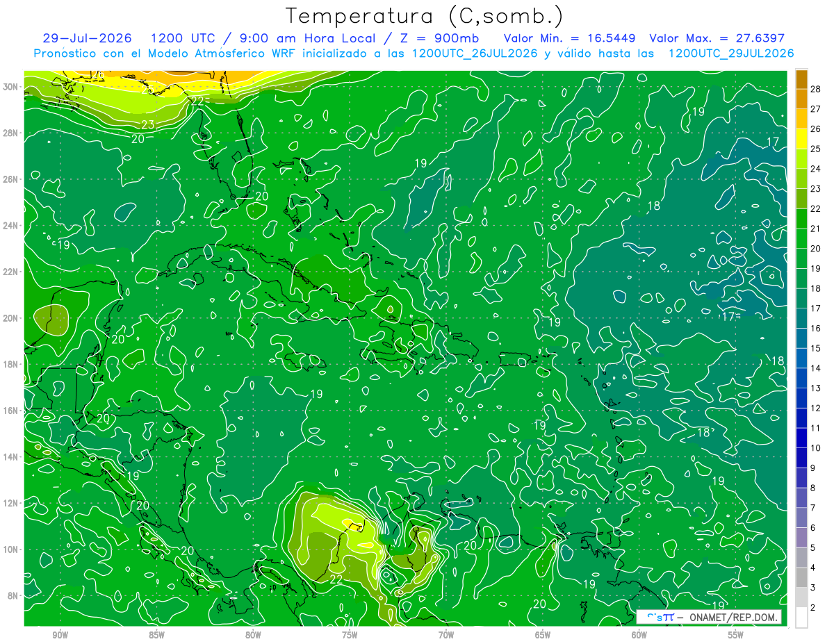
Task: Click the "80W" longitude axis label
Action: pos(253,635)
